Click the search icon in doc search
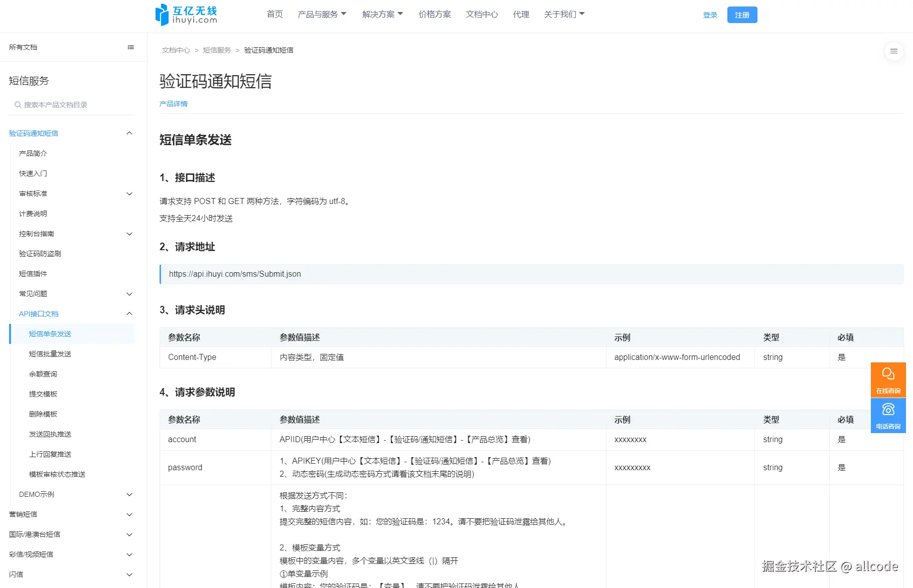Viewport: 913px width, 588px height. click(18, 105)
